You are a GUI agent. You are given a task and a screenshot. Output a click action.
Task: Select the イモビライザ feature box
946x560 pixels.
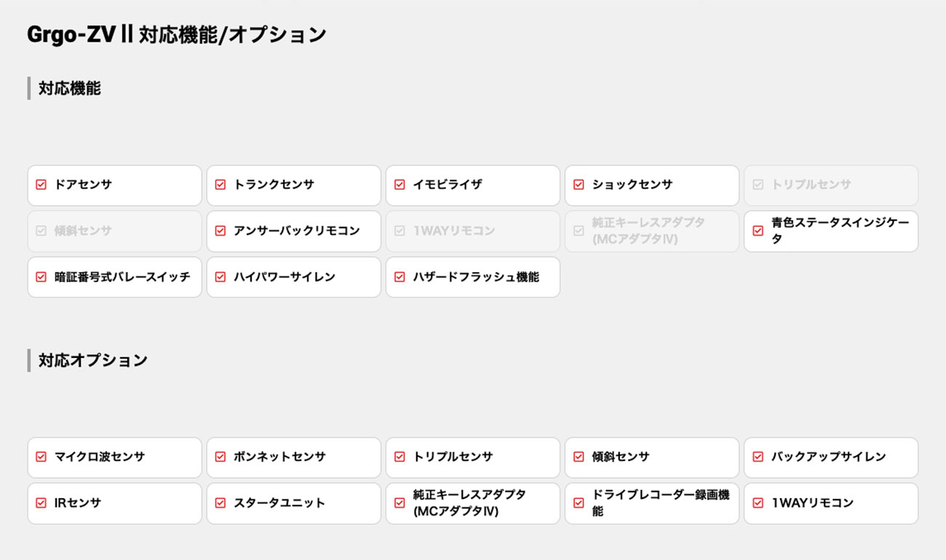click(x=473, y=185)
